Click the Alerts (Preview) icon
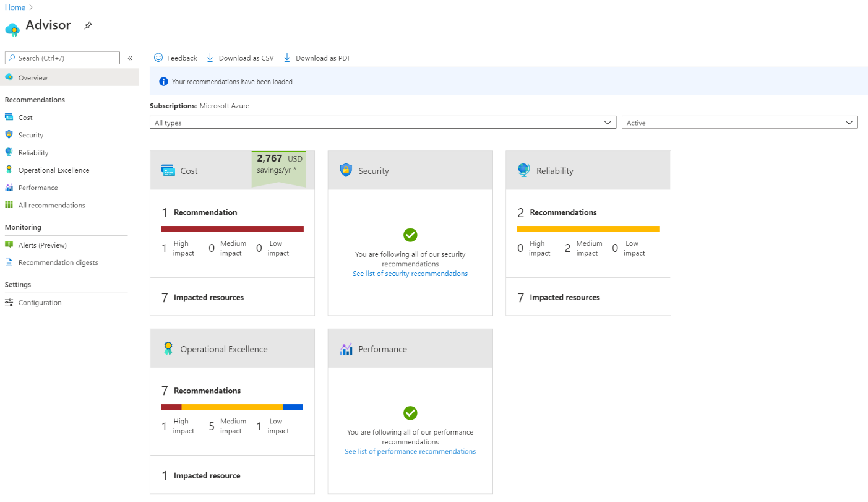Screen dimensions: 868x502 click(x=9, y=245)
